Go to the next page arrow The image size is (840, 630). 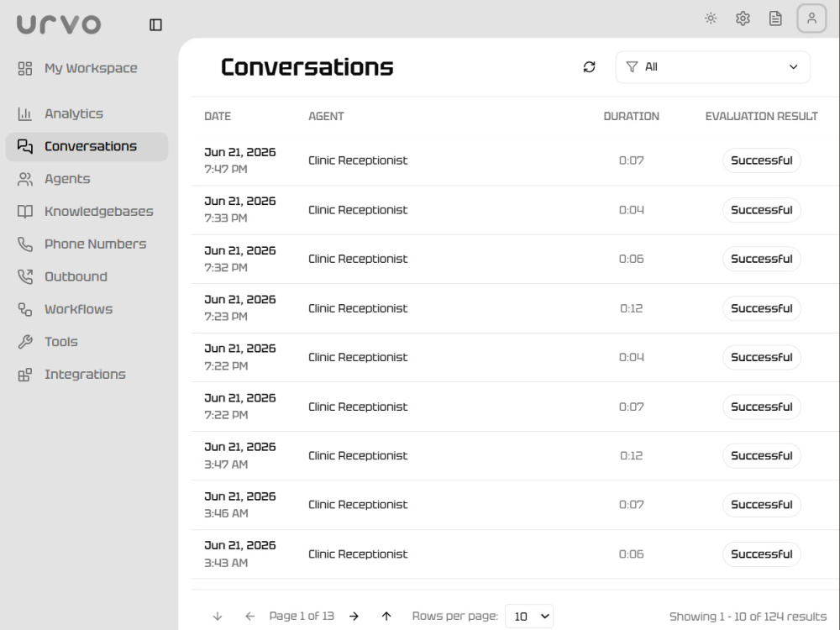[x=354, y=616]
